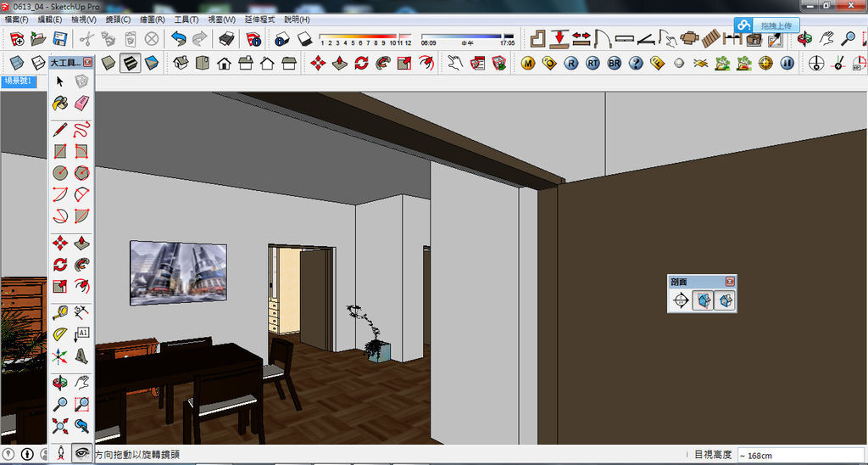Select the Protractor tool

60,334
